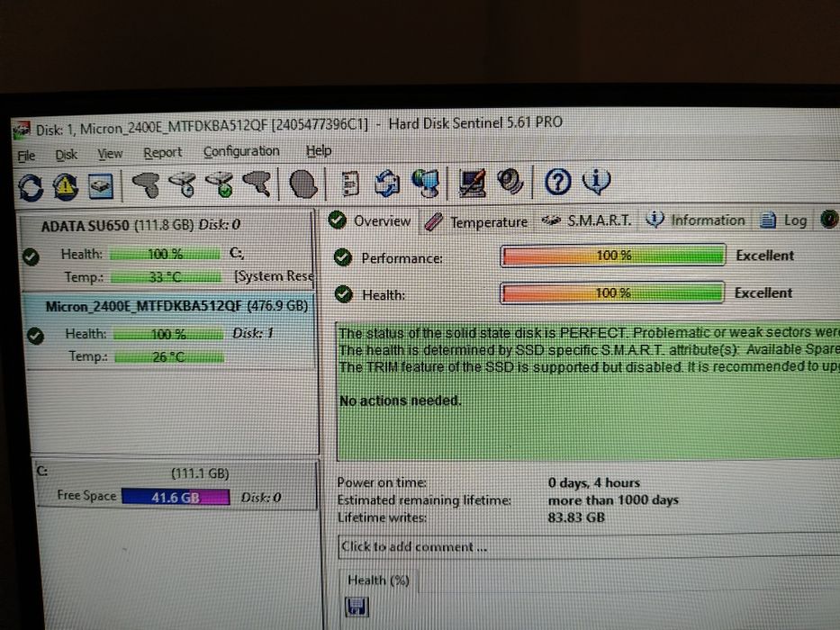The image size is (840, 630).
Task: Select the Micron_2400E_MTFDKBA512QF disk entry
Action: click(170, 331)
